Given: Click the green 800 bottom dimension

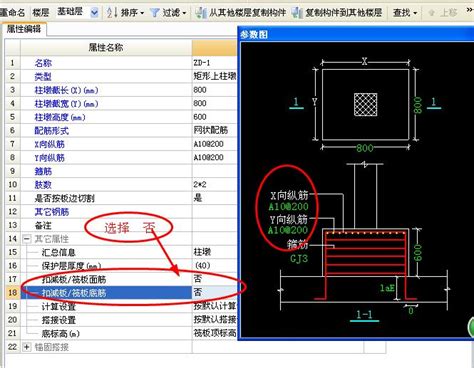Looking at the screenshot, I should (x=365, y=148).
